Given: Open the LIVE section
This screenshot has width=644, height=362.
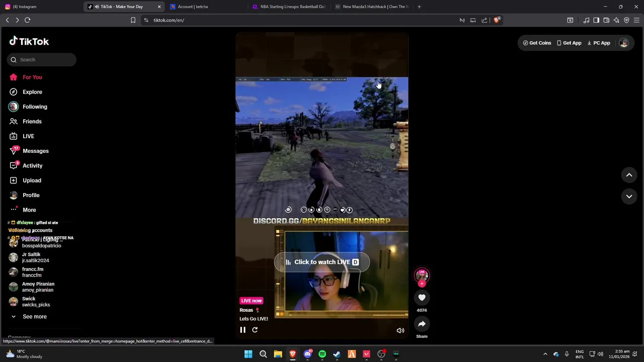Looking at the screenshot, I should pyautogui.click(x=28, y=136).
